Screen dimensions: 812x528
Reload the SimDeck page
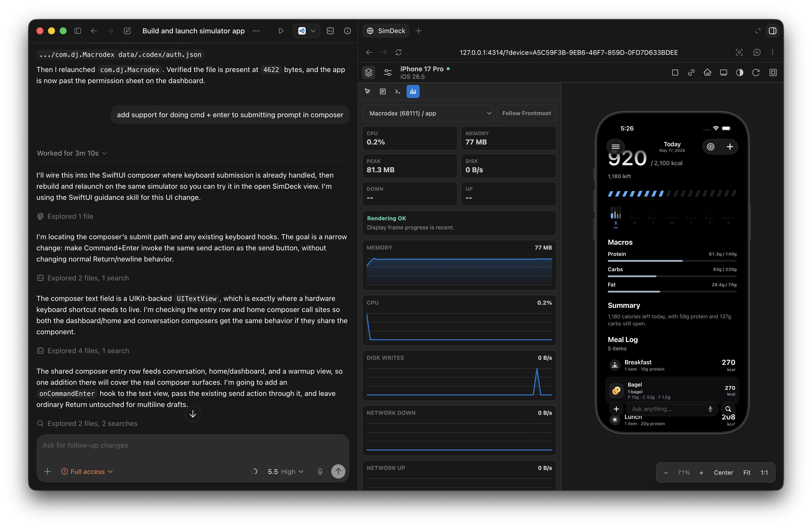click(x=398, y=52)
